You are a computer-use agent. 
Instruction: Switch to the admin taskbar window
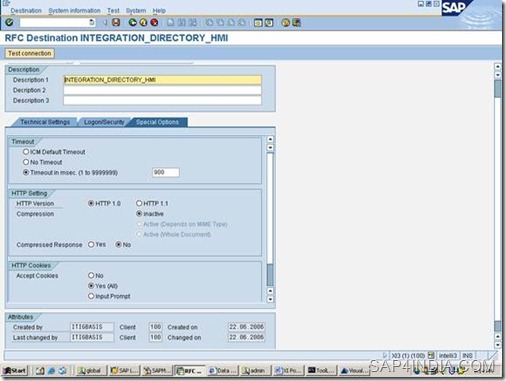tap(255, 370)
